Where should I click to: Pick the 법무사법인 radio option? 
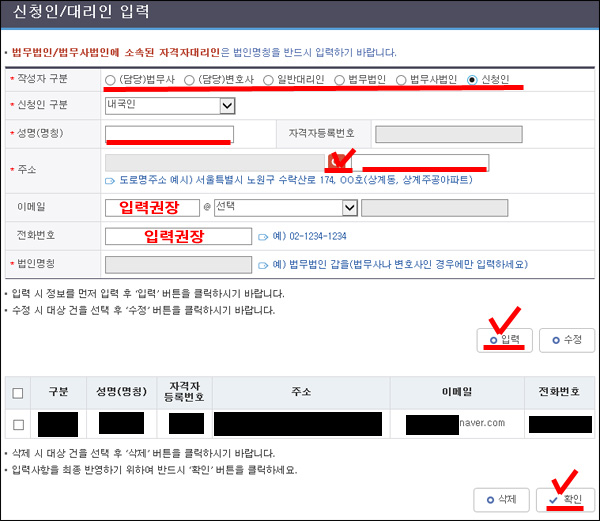point(401,80)
